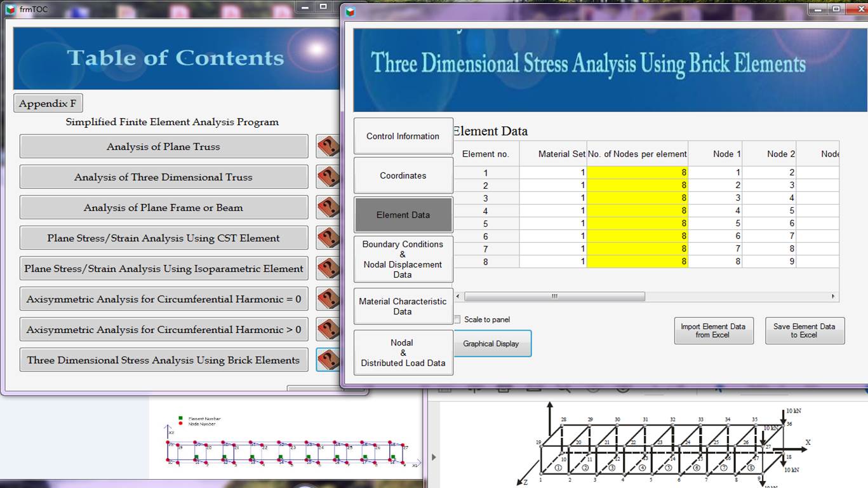
Task: Select the Material Set column header
Action: pyautogui.click(x=553, y=154)
